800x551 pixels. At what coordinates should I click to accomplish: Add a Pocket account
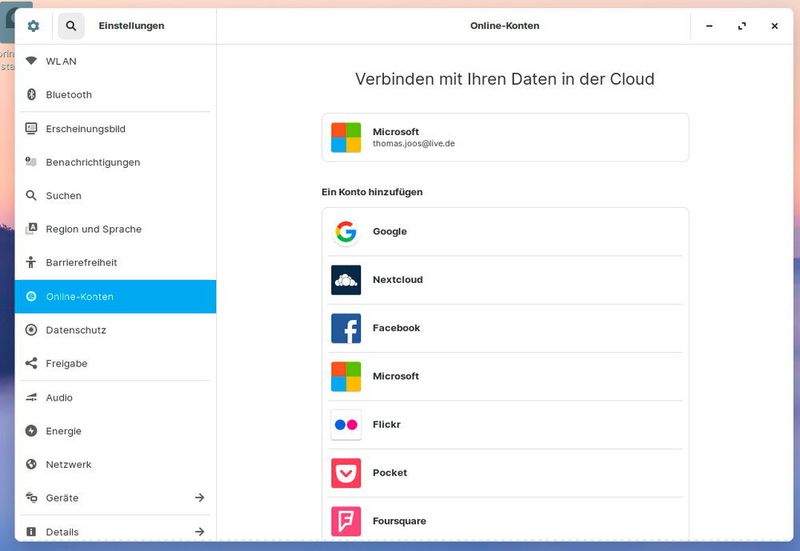click(x=505, y=473)
